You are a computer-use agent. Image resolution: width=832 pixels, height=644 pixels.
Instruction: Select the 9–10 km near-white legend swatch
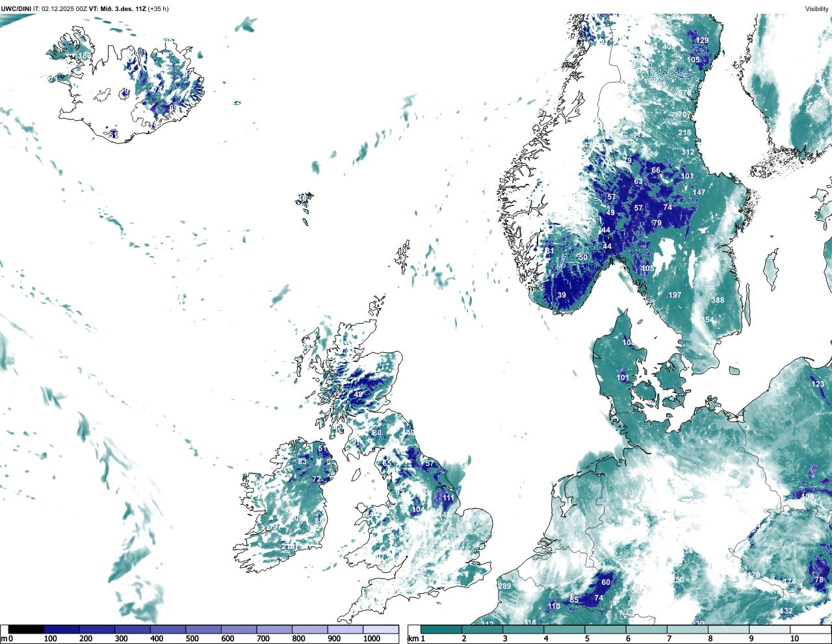(x=771, y=629)
